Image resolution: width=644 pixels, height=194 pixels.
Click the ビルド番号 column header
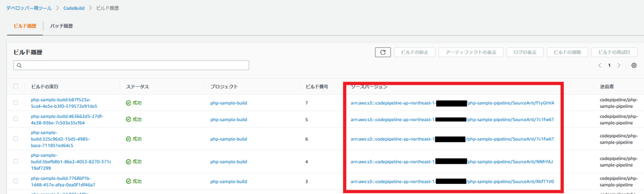pos(317,86)
